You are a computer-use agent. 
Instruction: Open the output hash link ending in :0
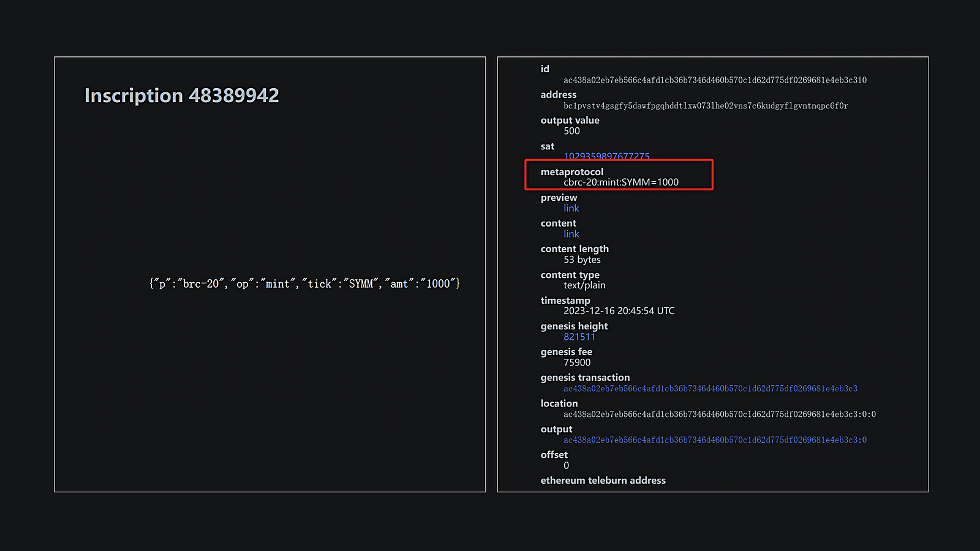715,440
